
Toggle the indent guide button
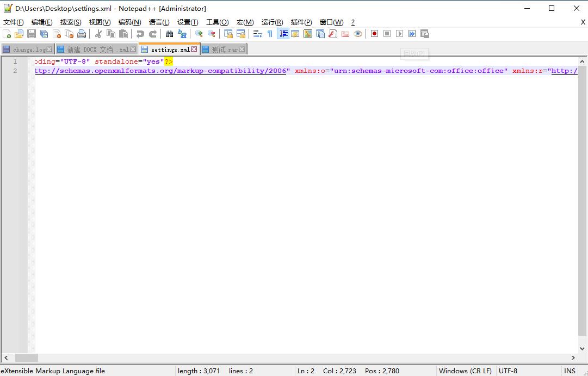point(283,34)
